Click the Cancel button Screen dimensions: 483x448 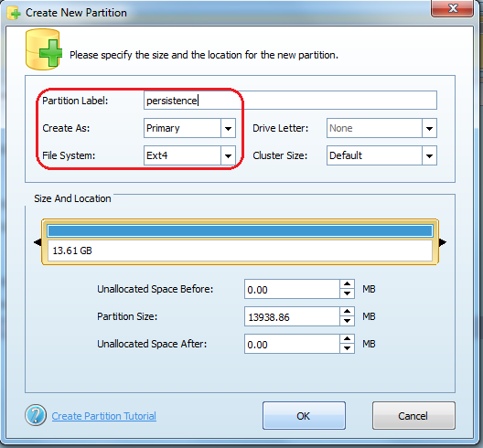pyautogui.click(x=413, y=415)
